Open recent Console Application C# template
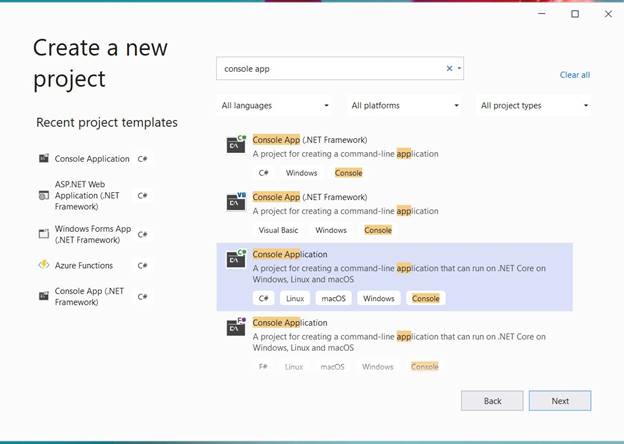 pyautogui.click(x=95, y=159)
